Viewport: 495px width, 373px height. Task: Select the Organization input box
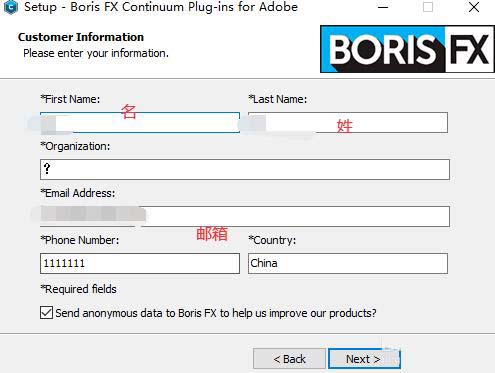[245, 169]
